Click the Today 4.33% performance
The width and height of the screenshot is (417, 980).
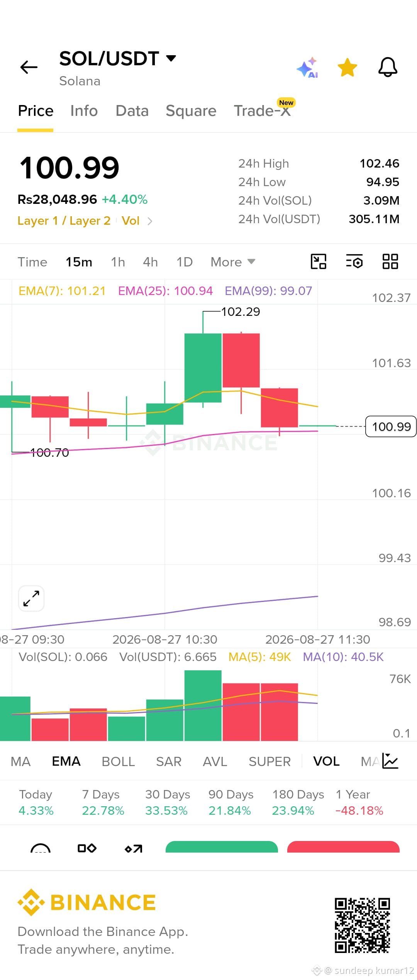[x=36, y=802]
